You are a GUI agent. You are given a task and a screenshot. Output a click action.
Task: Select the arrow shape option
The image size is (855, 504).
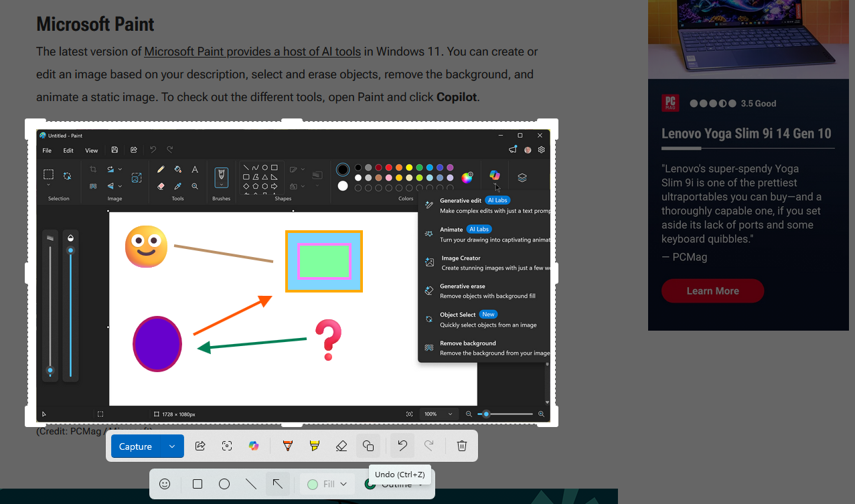[x=278, y=484]
